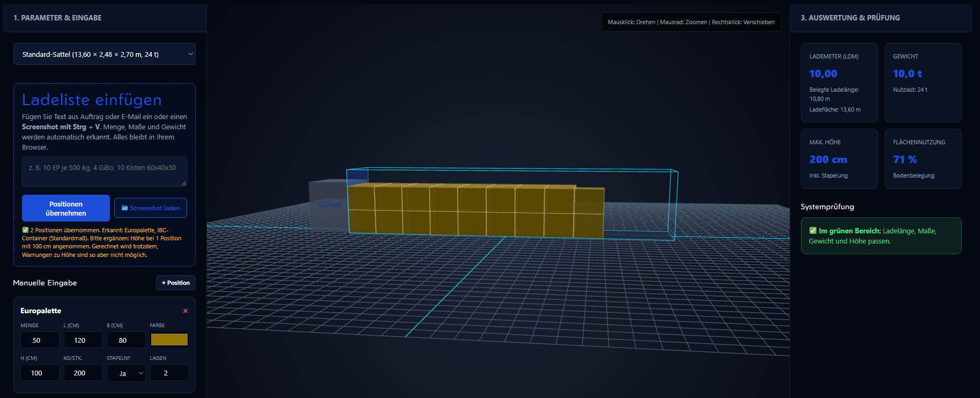The width and height of the screenshot is (980, 398).
Task: Click the green checkmark beside '2 Positionen übernommen'
Action: click(25, 230)
